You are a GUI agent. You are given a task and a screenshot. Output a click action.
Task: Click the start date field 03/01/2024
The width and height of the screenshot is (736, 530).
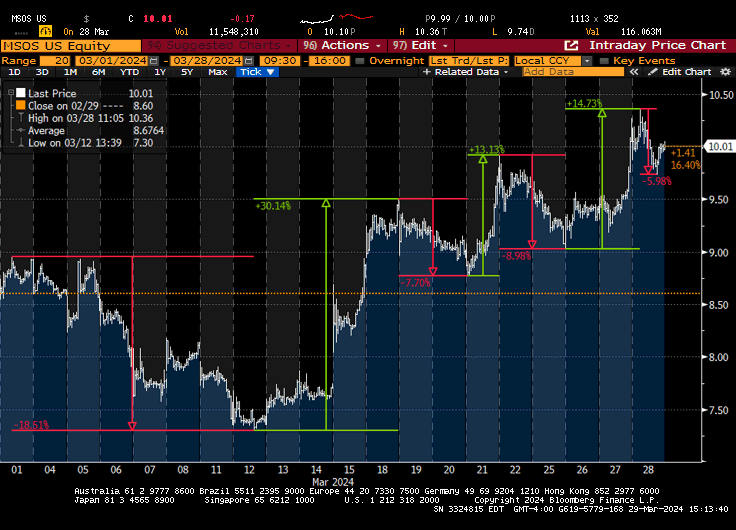tap(112, 61)
